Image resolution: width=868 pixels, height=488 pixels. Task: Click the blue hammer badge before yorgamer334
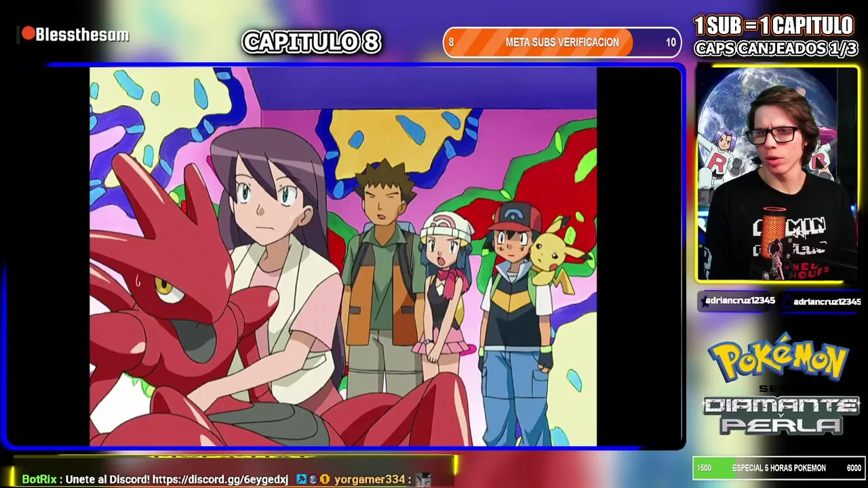301,479
